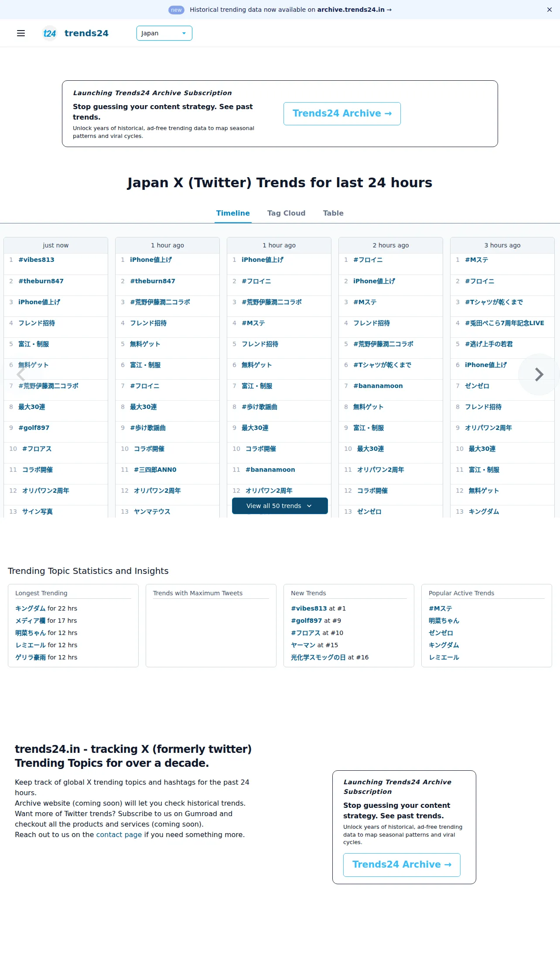Open the Japan country dropdown
560x968 pixels.
(x=164, y=33)
